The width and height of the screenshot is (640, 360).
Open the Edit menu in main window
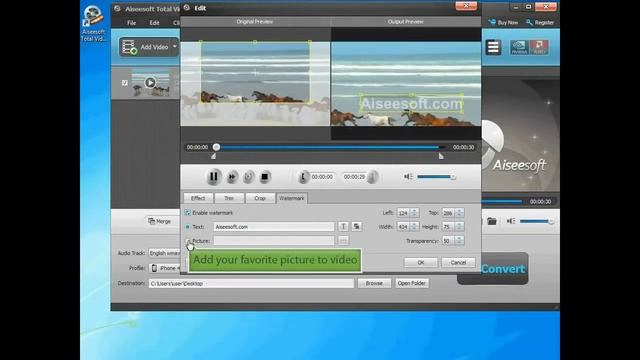pos(154,23)
